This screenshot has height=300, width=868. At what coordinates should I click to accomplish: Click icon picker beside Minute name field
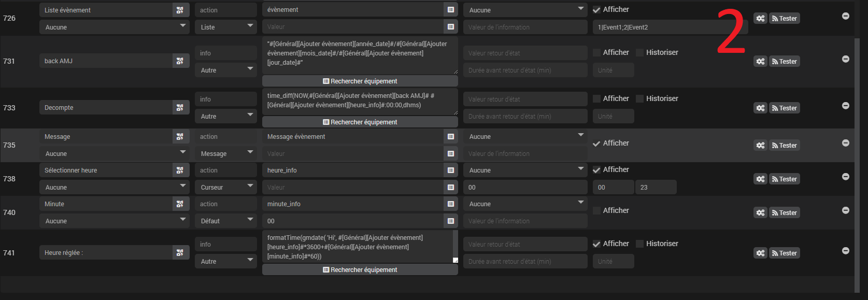(180, 204)
